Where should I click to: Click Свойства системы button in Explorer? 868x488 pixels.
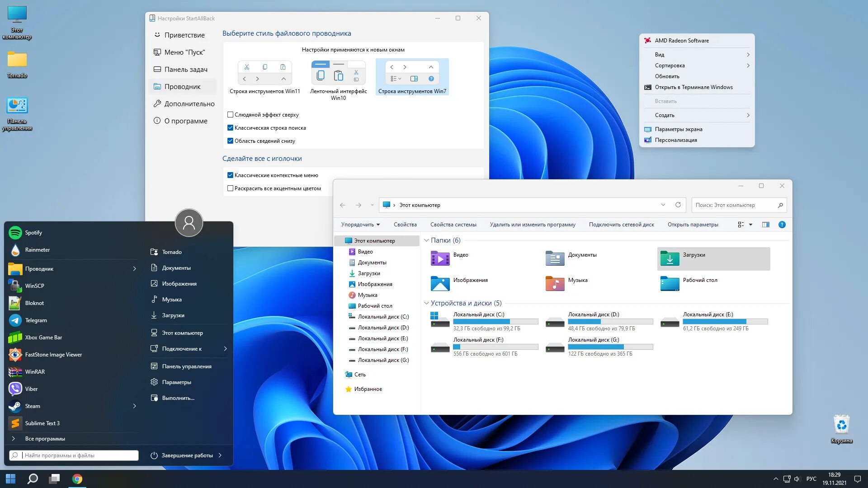[454, 225]
